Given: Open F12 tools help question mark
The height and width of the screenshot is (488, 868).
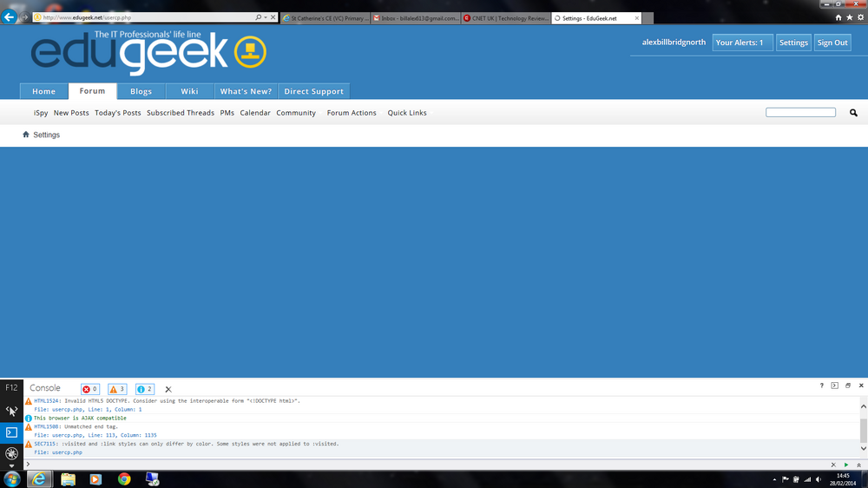Looking at the screenshot, I should [x=821, y=386].
